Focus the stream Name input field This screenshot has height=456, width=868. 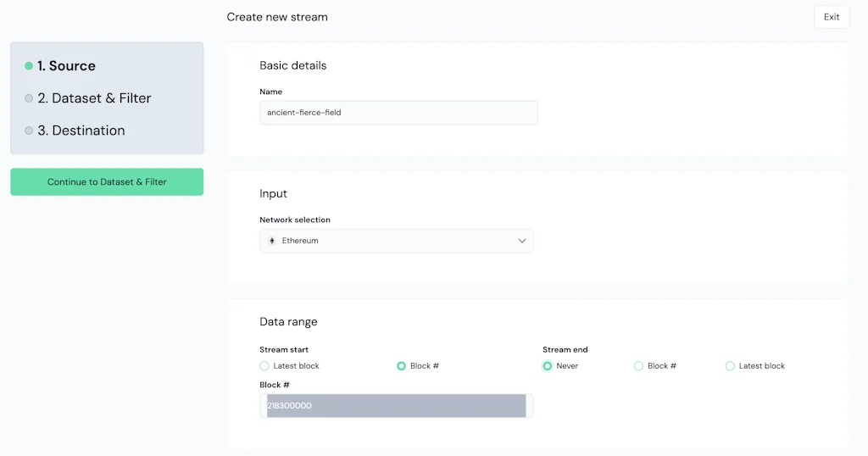[x=398, y=113]
